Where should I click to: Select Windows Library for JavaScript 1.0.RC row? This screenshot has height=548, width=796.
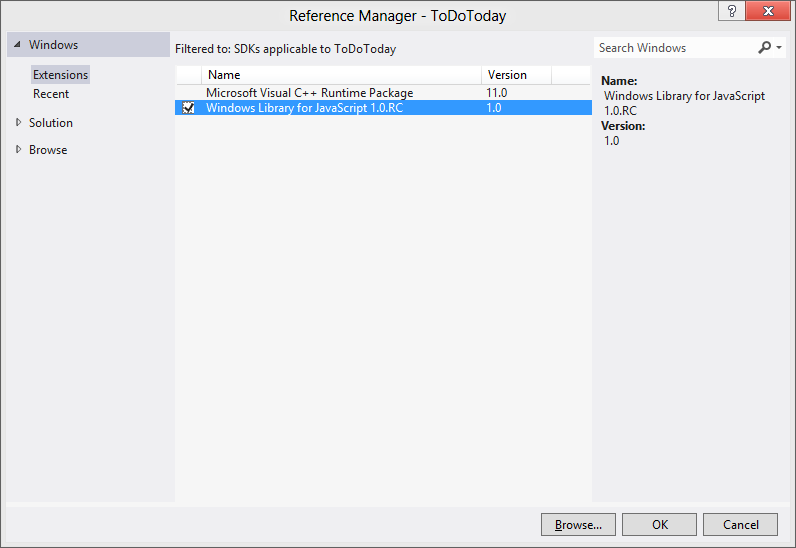point(383,108)
